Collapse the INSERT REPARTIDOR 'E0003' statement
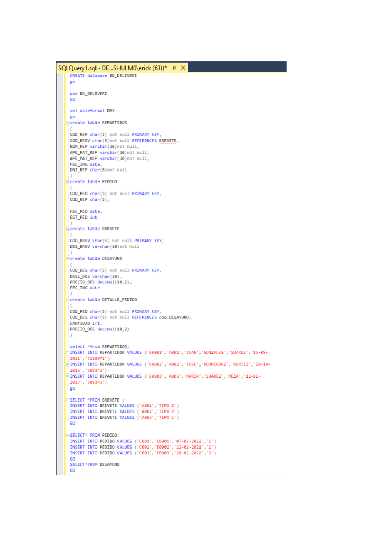Screen dimensions: 392x555 pos(68,377)
